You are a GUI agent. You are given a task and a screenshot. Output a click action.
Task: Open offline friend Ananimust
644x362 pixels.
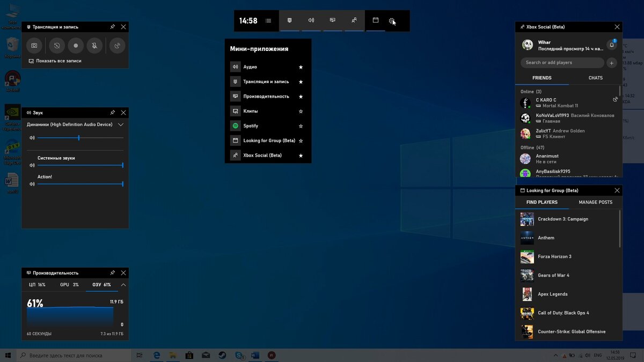(567, 159)
